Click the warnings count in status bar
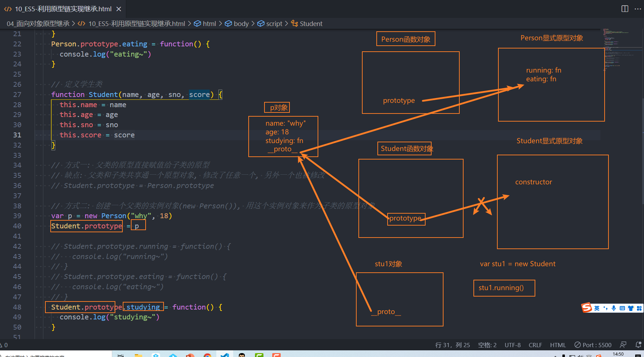Screen dimensions: 644x357 click(4, 345)
